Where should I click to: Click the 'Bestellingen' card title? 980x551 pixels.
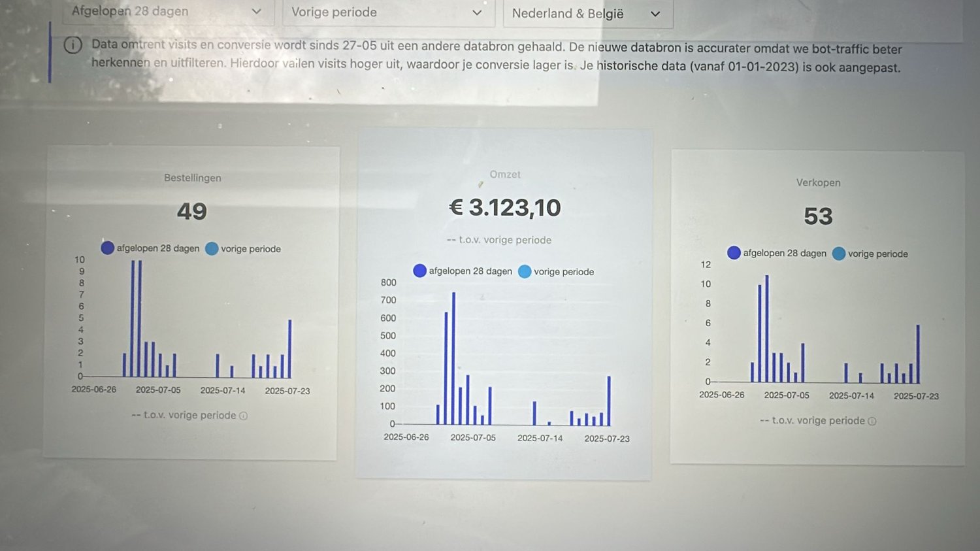click(x=193, y=178)
